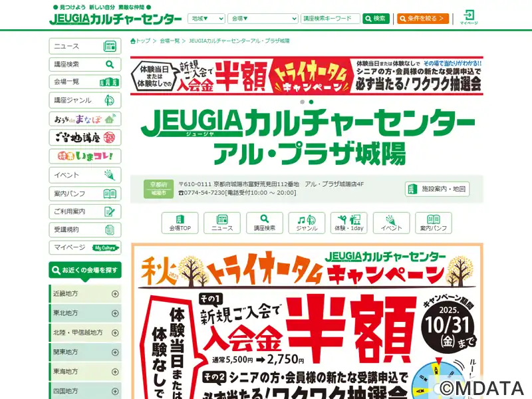Click the phone number 0774-54-7230 line
The width and height of the screenshot is (532, 399).
coord(237,193)
